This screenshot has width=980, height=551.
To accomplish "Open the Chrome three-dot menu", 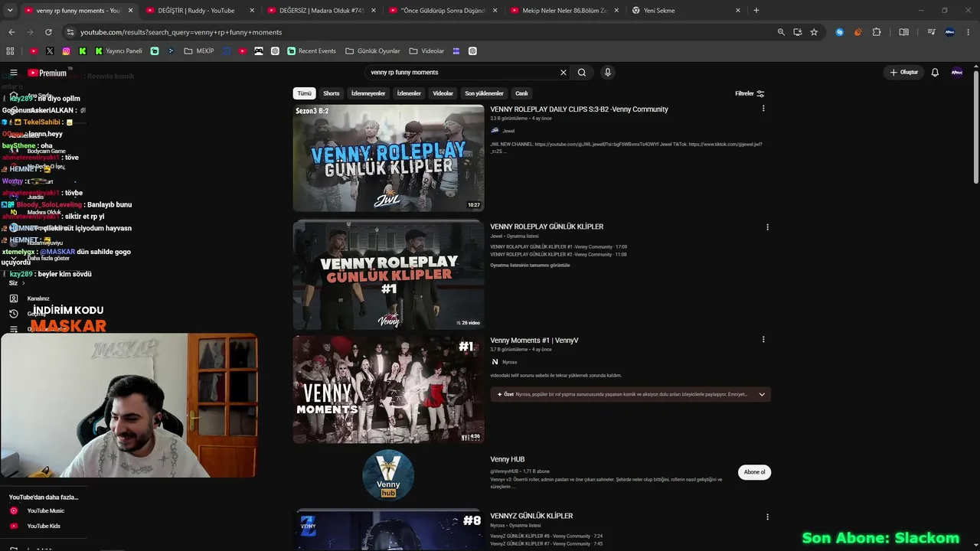I will coord(969,32).
